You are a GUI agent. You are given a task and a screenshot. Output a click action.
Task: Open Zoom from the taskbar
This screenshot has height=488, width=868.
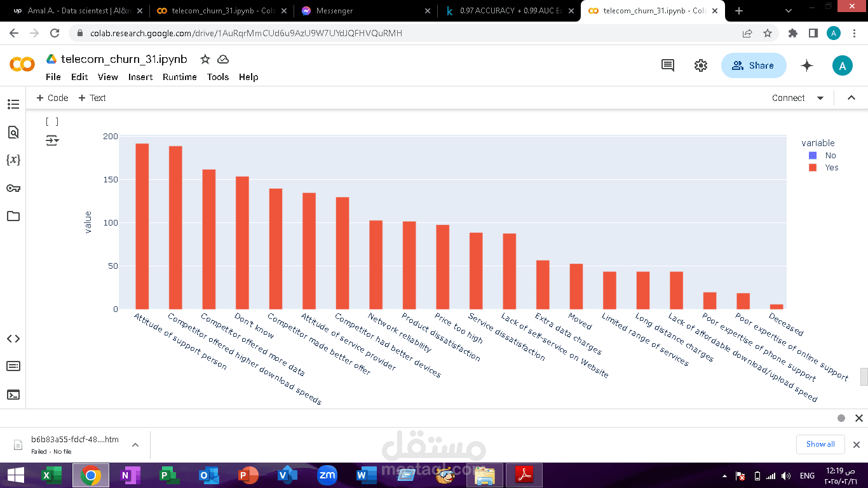[x=327, y=475]
